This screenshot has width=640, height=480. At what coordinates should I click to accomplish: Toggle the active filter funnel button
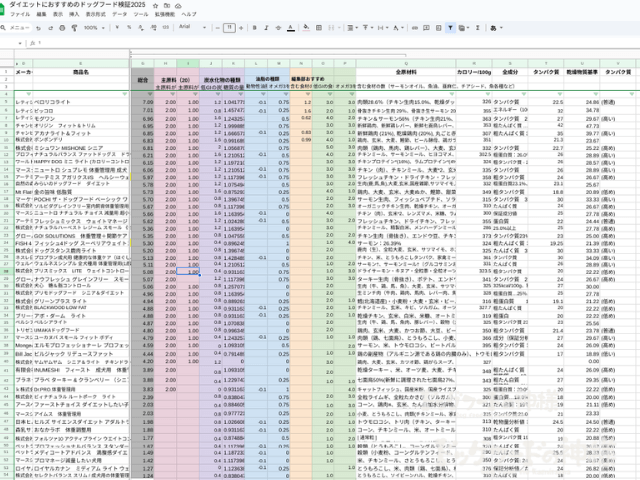coord(450,28)
